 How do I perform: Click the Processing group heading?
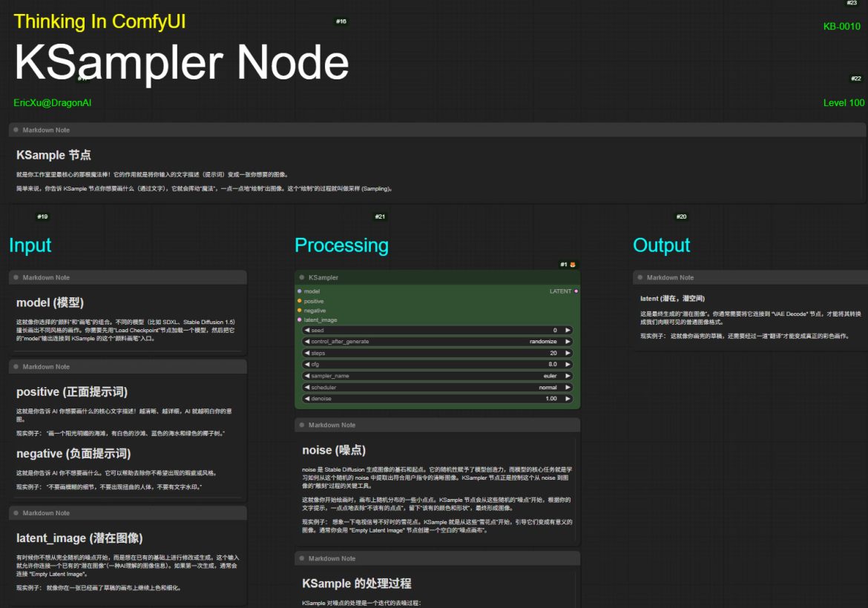coord(341,245)
